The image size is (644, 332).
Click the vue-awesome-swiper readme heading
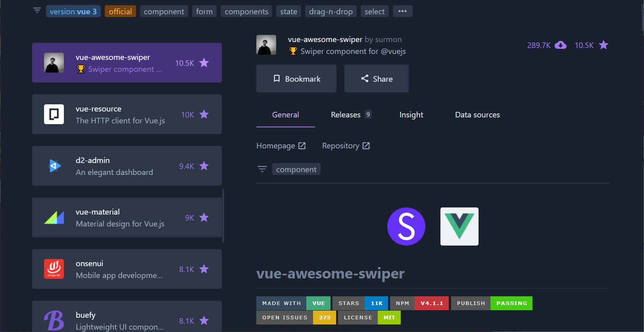pos(331,273)
